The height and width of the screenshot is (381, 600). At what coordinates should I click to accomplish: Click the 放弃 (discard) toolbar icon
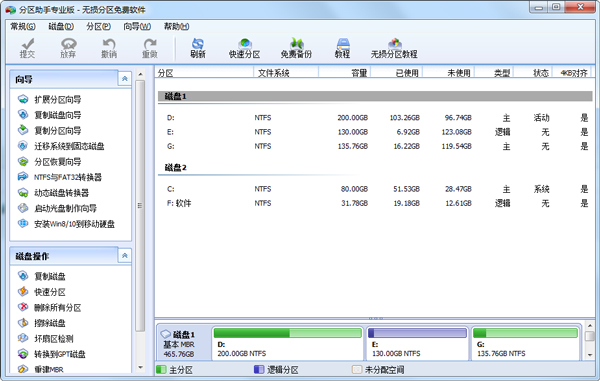tap(68, 48)
